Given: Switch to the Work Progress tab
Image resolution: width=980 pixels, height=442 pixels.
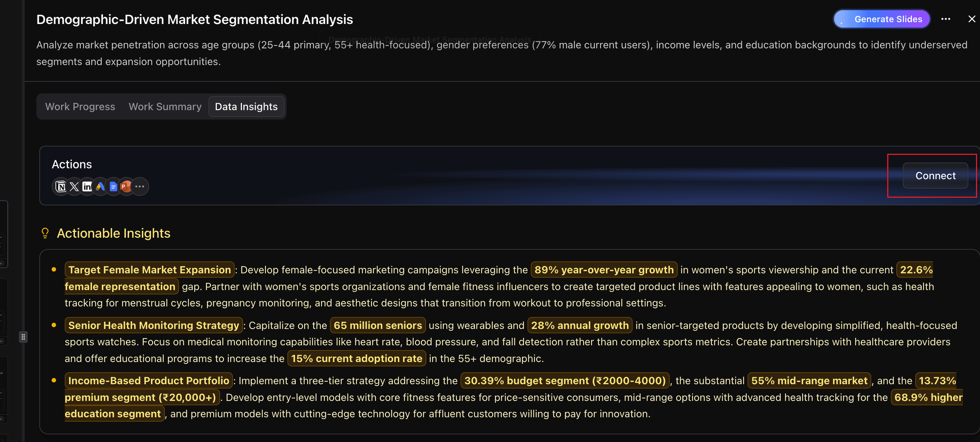Looking at the screenshot, I should (80, 107).
